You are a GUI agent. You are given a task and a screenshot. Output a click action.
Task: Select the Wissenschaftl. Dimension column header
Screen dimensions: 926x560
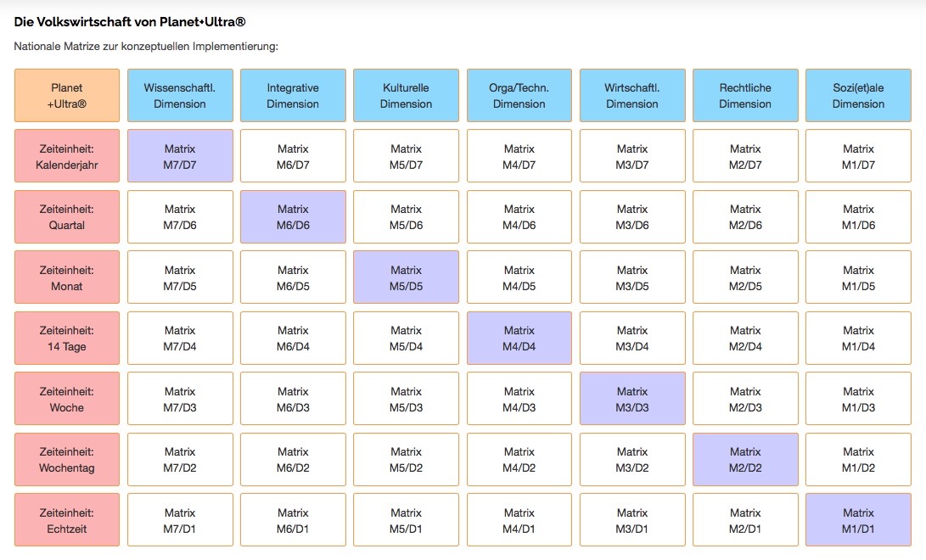tap(180, 96)
